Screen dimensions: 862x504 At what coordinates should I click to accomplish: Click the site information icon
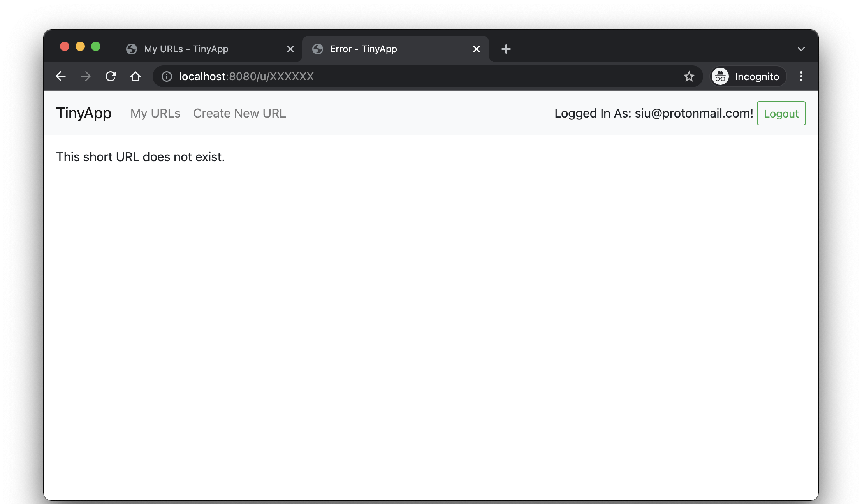coord(167,76)
